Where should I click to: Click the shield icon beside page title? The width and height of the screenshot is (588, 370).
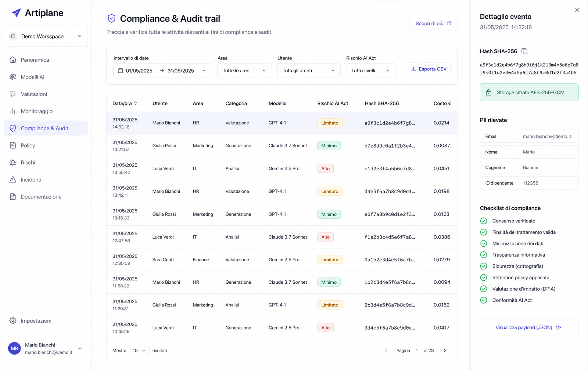tap(111, 18)
